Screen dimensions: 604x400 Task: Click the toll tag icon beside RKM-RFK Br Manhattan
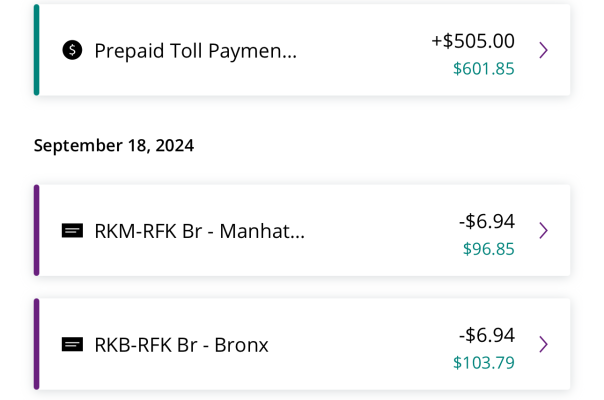(72, 230)
